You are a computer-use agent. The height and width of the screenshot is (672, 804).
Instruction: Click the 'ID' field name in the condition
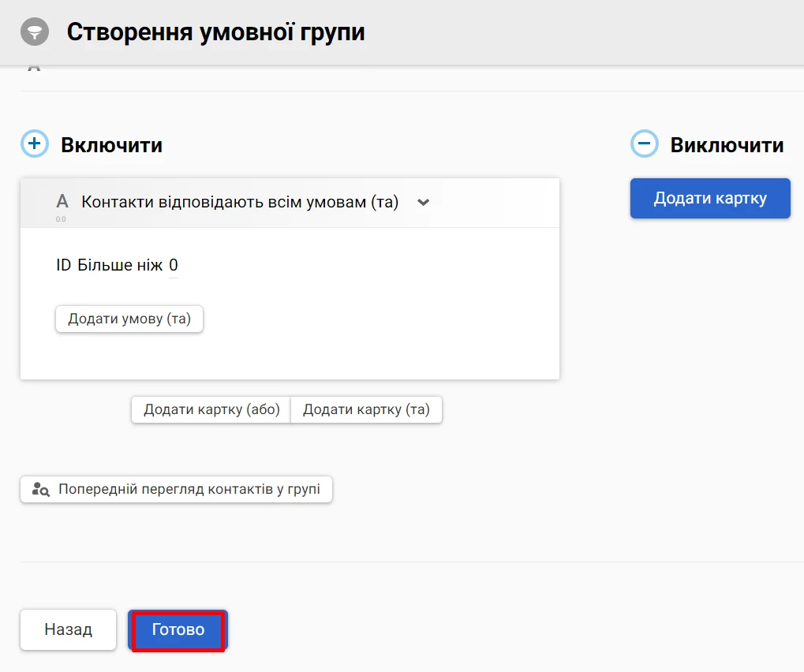[64, 266]
